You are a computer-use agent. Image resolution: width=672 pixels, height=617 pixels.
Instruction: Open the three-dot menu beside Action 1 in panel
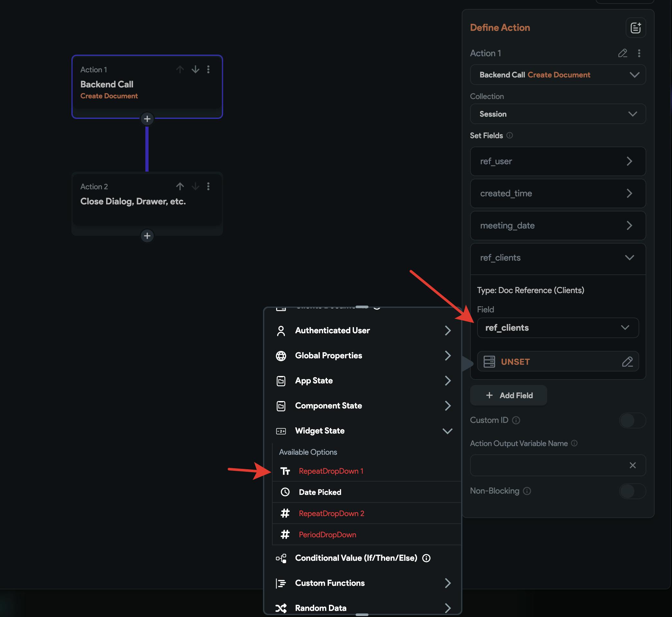[639, 53]
